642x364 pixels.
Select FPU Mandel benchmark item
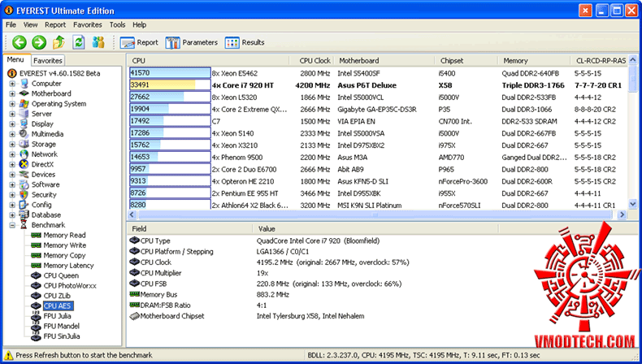click(x=62, y=326)
